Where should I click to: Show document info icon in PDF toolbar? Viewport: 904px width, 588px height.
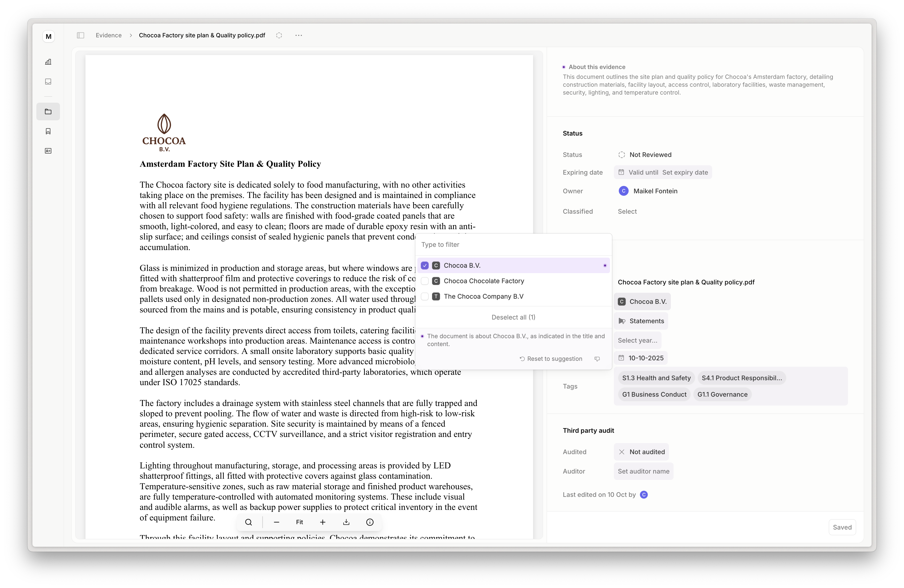point(369,522)
